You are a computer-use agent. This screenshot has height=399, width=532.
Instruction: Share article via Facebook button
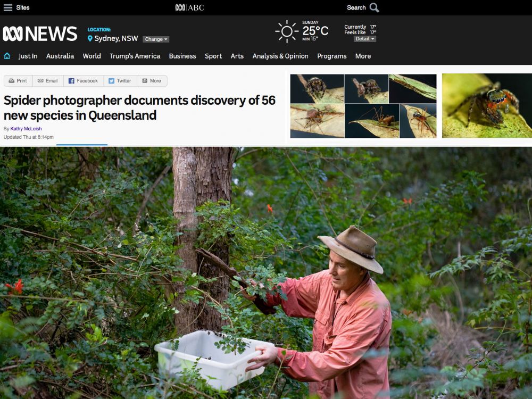pos(84,81)
